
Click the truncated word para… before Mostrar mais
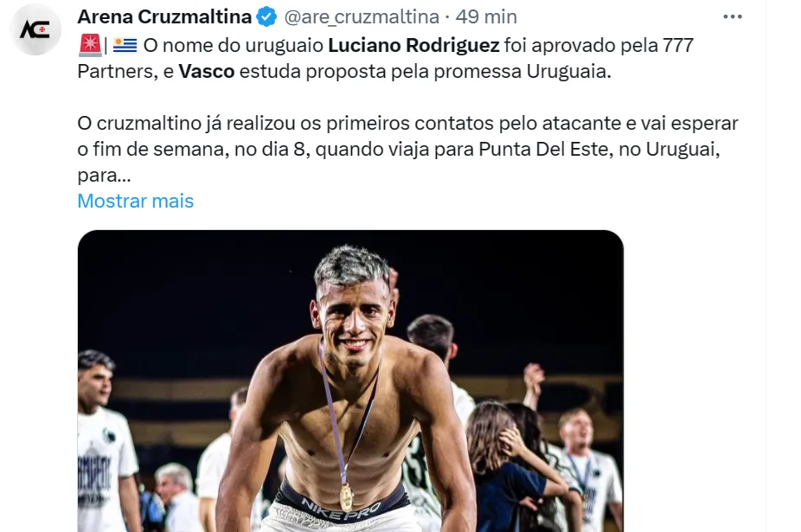click(104, 175)
